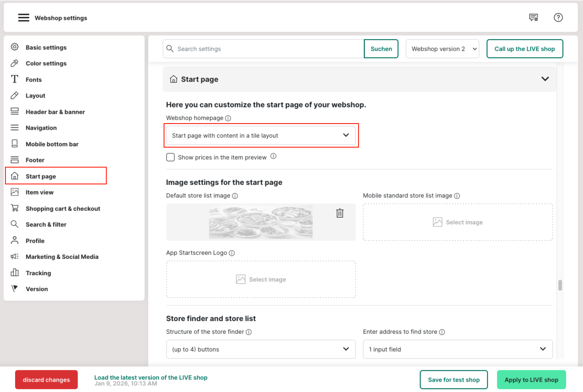Image resolution: width=583 pixels, height=392 pixels.
Task: Click info icon beside Structure of the store finder
Action: [x=249, y=332]
